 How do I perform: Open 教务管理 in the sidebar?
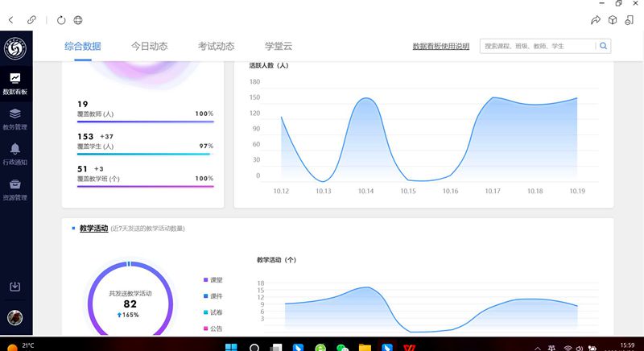coord(15,118)
